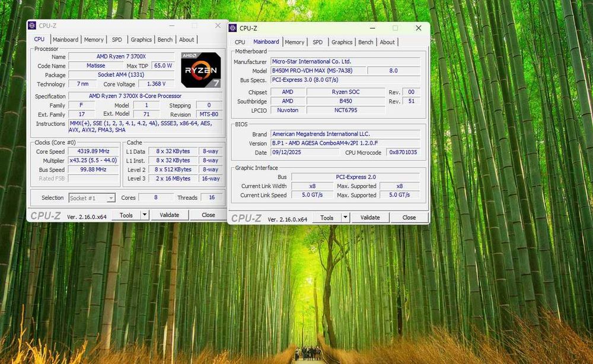This screenshot has height=364, width=593.
Task: Click Ryzen SOC chipset value
Action: (x=346, y=92)
